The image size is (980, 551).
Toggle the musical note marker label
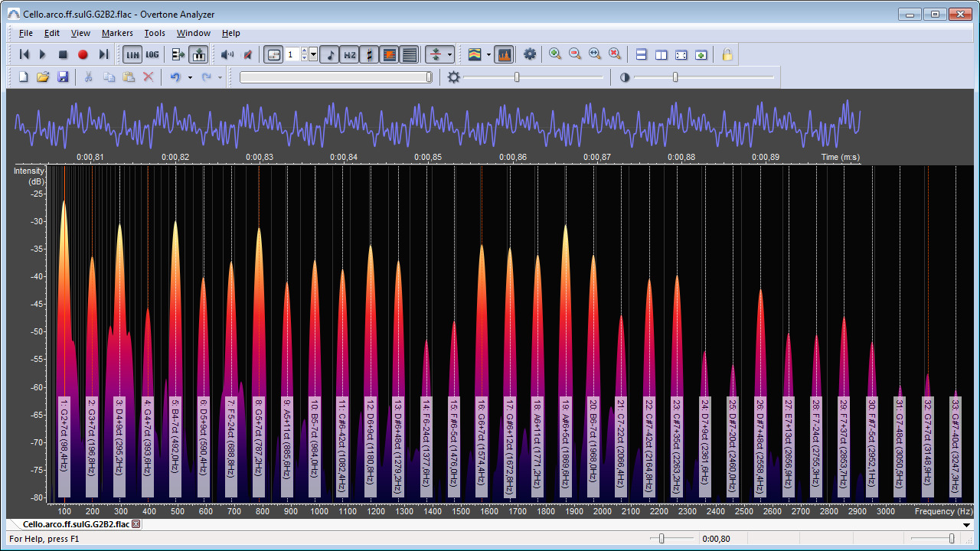pyautogui.click(x=329, y=54)
